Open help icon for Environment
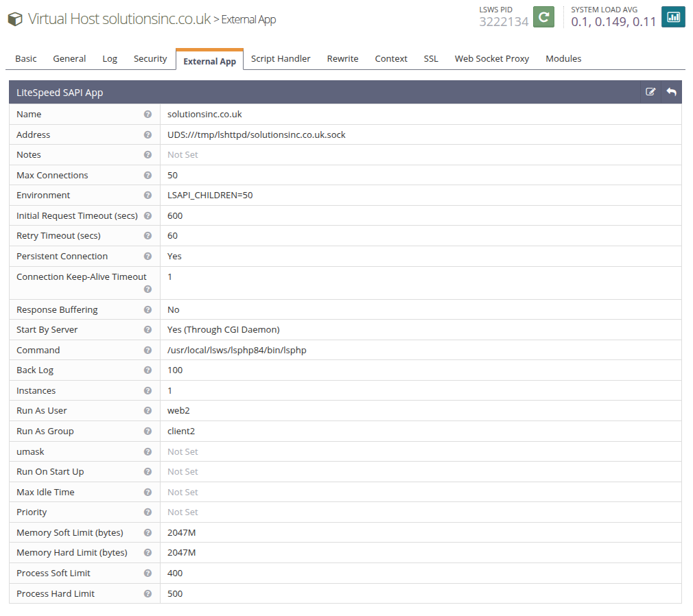This screenshot has height=616, width=693. point(148,196)
